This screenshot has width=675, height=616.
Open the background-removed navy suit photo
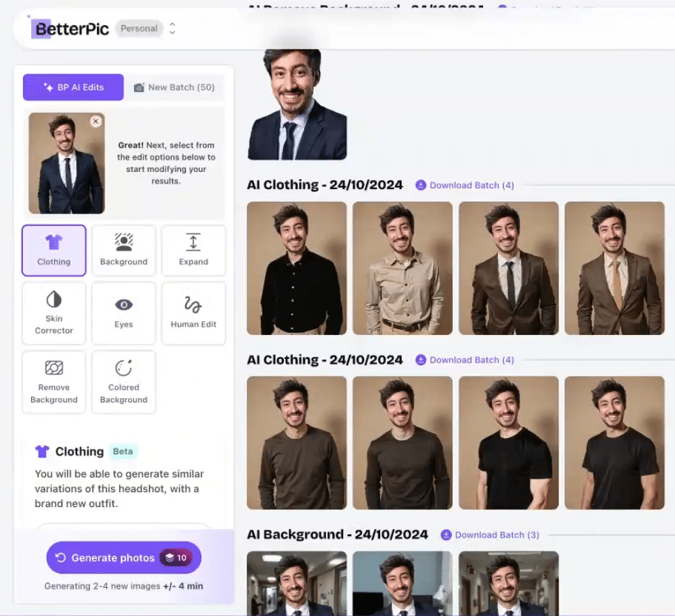[x=297, y=105]
